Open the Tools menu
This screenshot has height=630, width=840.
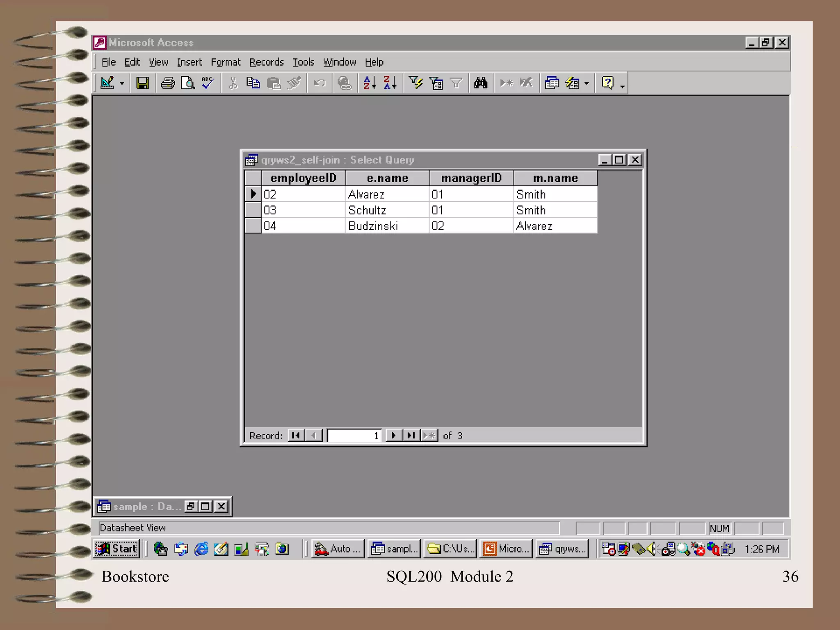pyautogui.click(x=303, y=62)
